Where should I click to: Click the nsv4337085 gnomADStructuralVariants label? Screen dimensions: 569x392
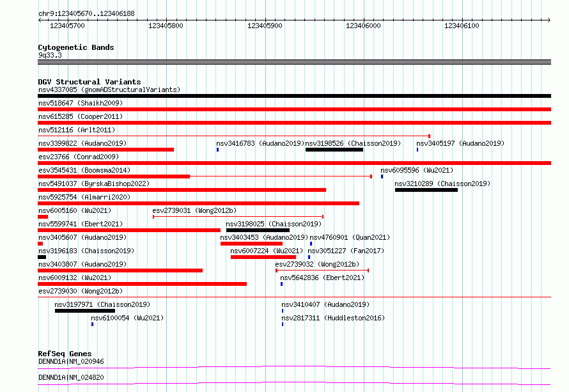pos(109,90)
